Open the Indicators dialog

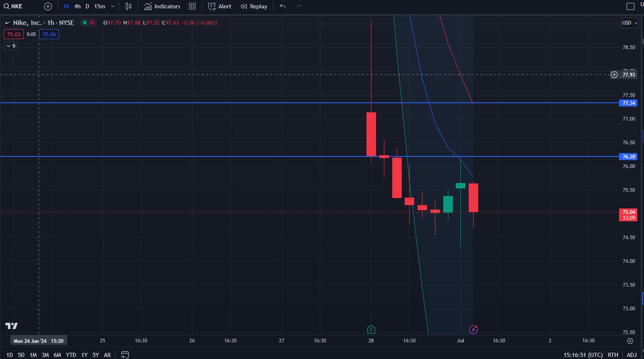click(162, 6)
